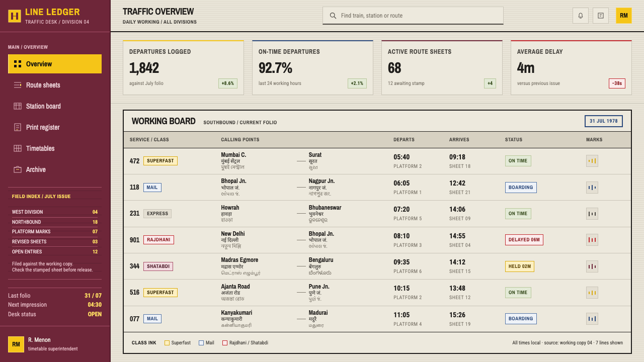
Task: Click the REVISED SHEETS index row
Action: tap(55, 242)
